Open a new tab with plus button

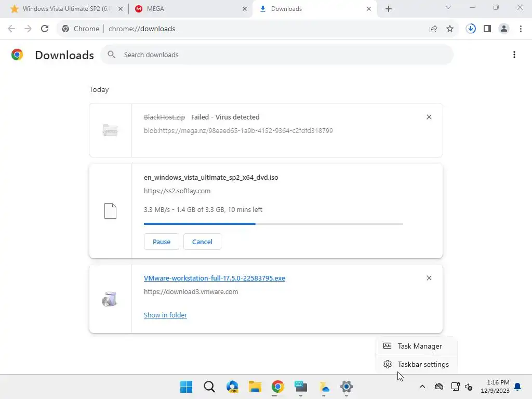point(389,9)
